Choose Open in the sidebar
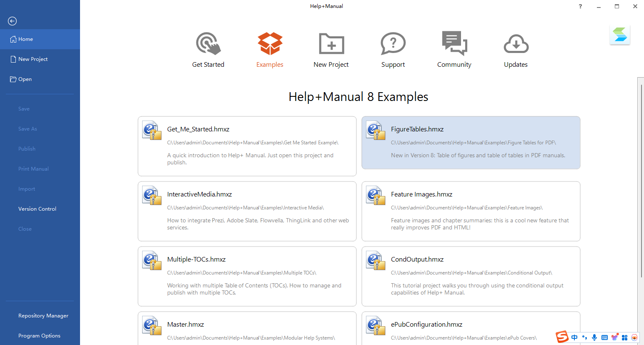 click(x=40, y=79)
